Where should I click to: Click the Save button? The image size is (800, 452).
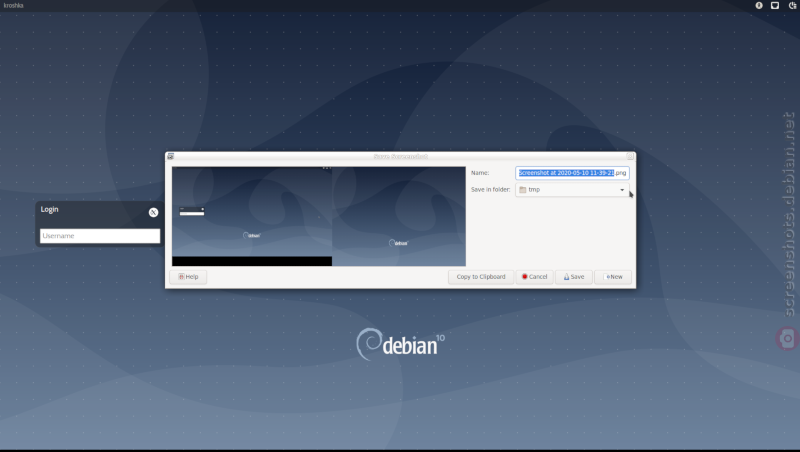tap(573, 277)
